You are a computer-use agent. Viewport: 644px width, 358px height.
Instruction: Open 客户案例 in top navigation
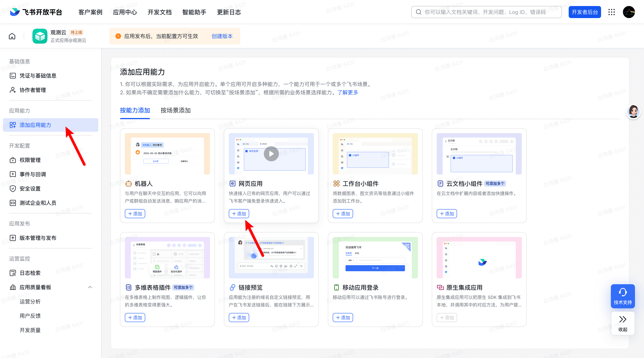pos(91,12)
